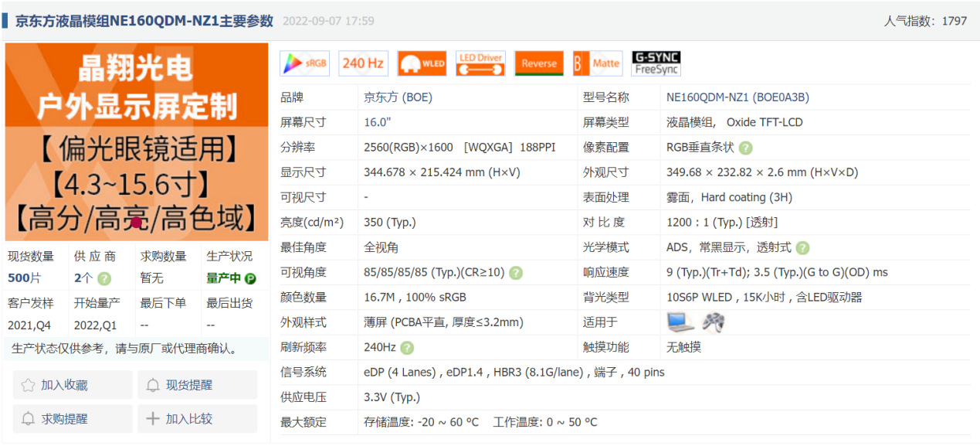Open the 京东方 (BOE) brand link
The width and height of the screenshot is (980, 446).
(398, 97)
